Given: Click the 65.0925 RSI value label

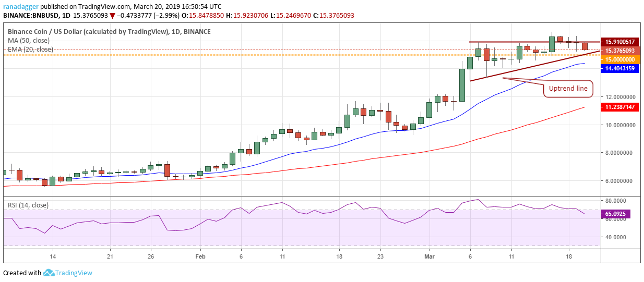Looking at the screenshot, I should [616, 214].
